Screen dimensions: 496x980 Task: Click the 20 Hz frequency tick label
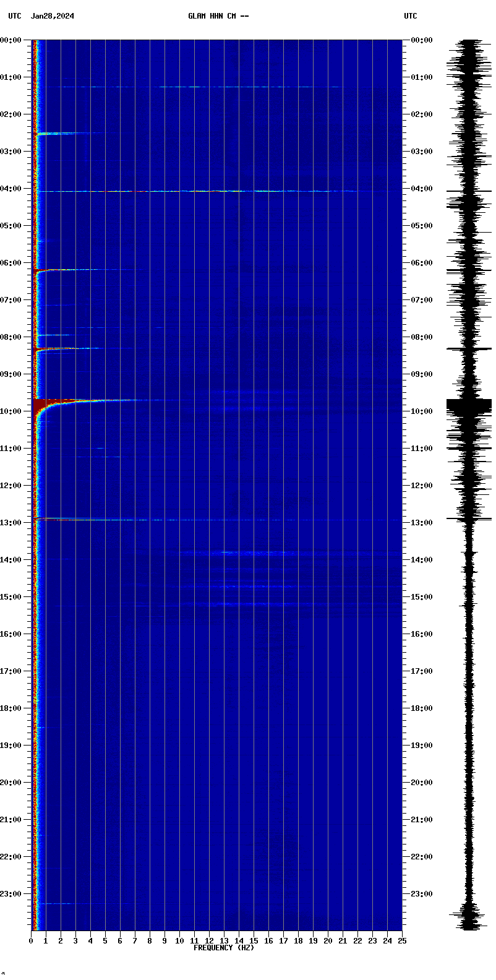[x=328, y=941]
